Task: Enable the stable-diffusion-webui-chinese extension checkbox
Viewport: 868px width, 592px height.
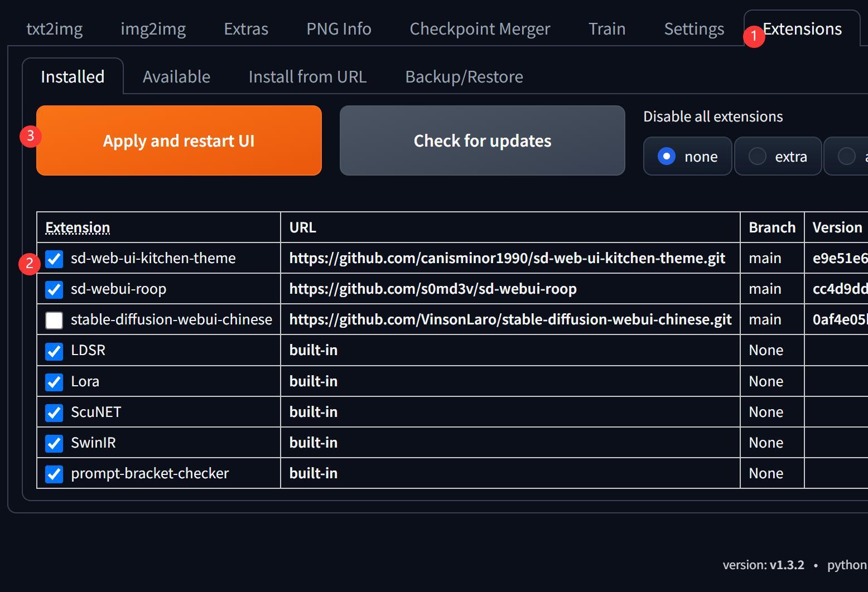Action: tap(54, 320)
